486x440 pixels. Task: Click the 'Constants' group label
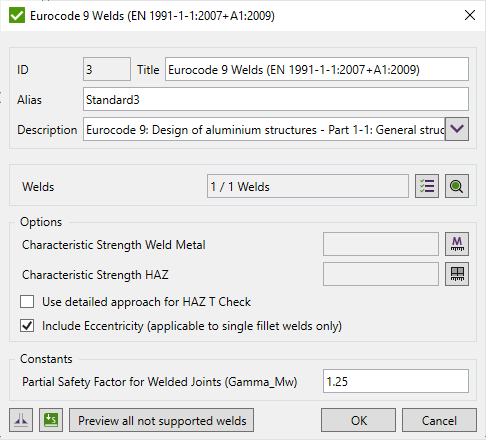46,359
